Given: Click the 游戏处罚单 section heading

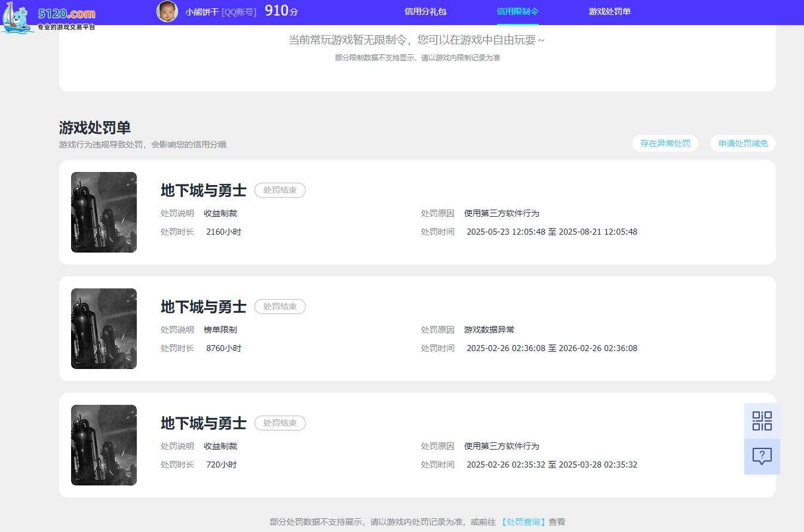Looking at the screenshot, I should coord(94,128).
